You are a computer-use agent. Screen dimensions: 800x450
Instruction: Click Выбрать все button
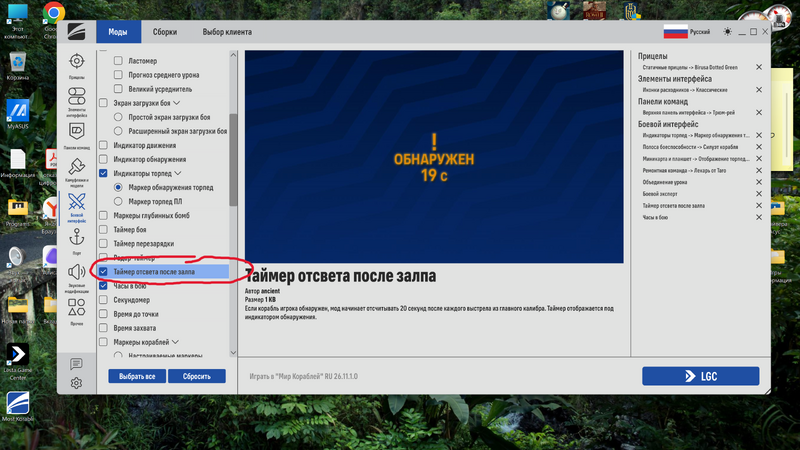coord(137,376)
